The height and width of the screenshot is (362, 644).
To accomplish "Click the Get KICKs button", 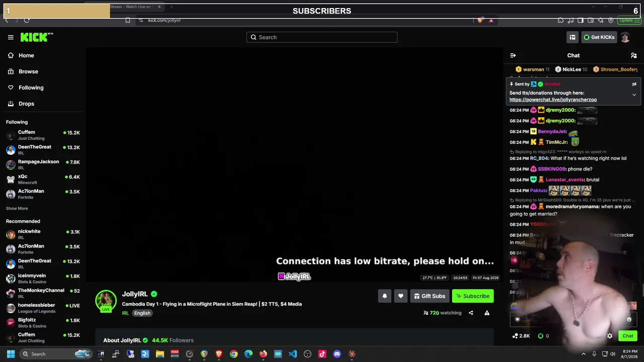I will coord(599,37).
